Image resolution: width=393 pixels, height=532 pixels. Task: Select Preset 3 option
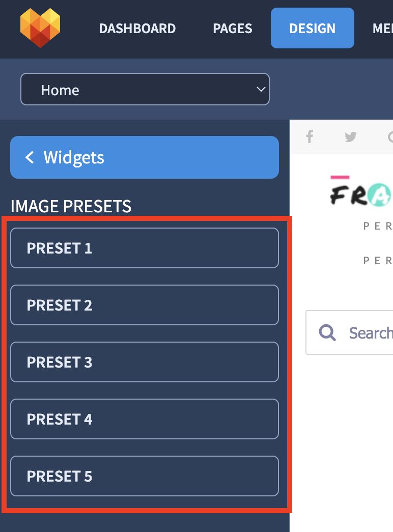tap(145, 362)
